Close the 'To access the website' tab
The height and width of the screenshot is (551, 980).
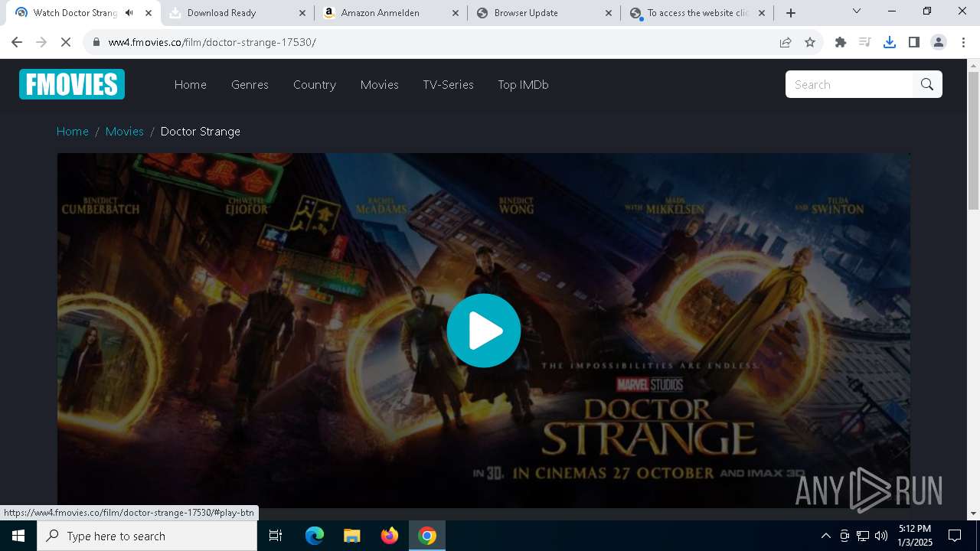tap(762, 13)
